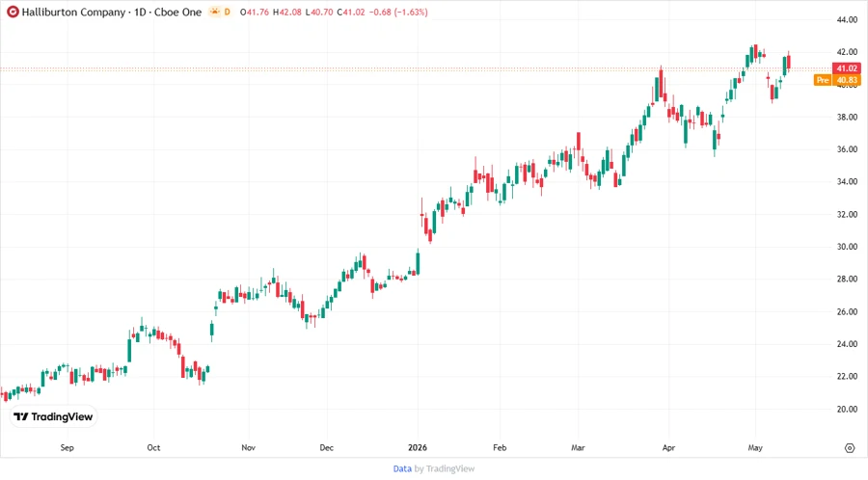Click the orange Pre 40.83 price label
The width and height of the screenshot is (868, 480).
pyautogui.click(x=837, y=80)
